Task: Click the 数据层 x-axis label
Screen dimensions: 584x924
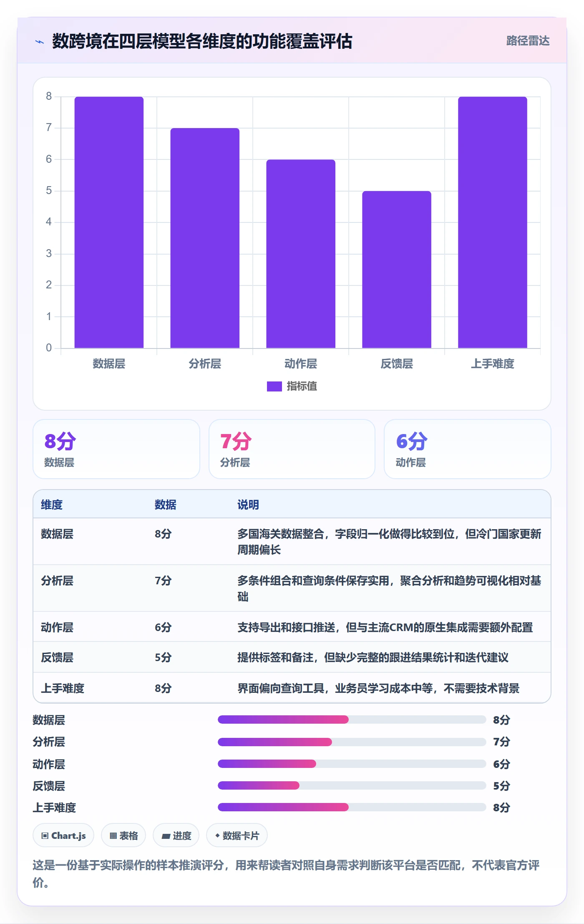Action: click(109, 364)
